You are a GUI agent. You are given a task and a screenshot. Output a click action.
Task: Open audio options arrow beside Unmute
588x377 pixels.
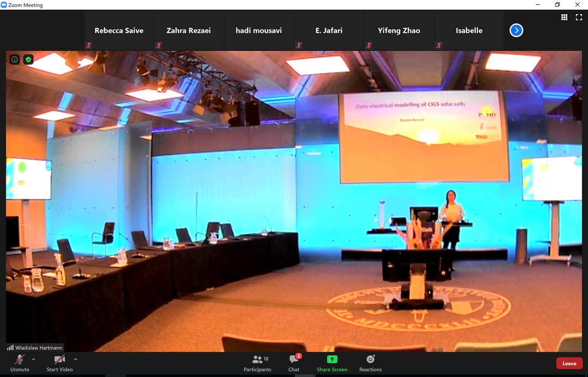(x=33, y=360)
